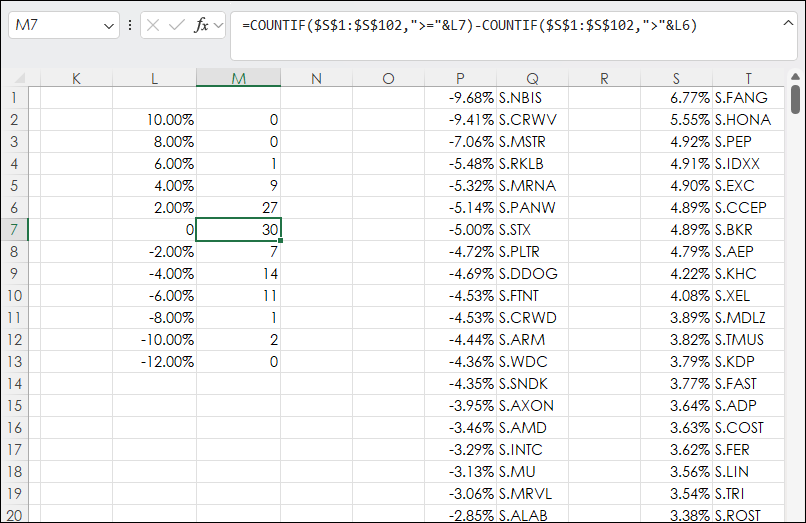This screenshot has width=806, height=523.
Task: Click the -10.00% cell
Action: [x=154, y=339]
